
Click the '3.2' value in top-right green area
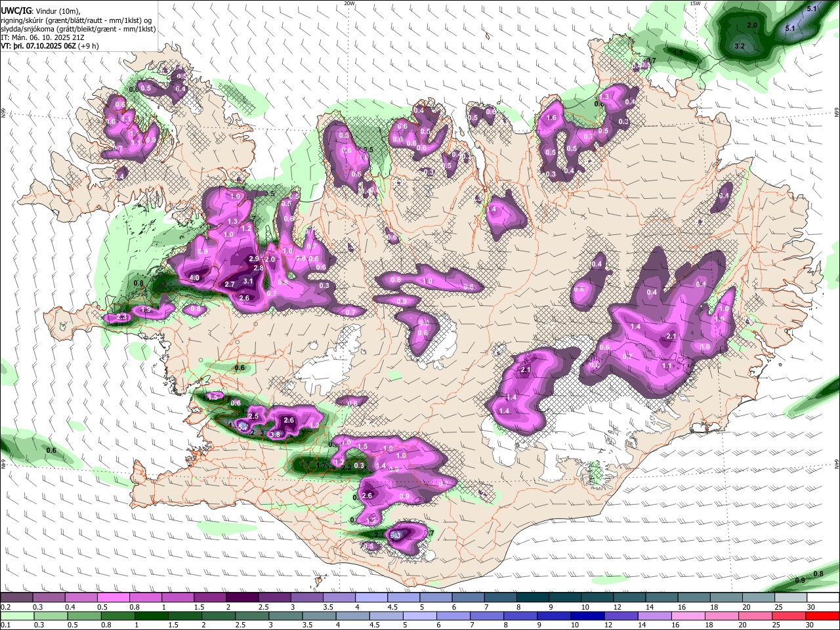click(x=740, y=46)
